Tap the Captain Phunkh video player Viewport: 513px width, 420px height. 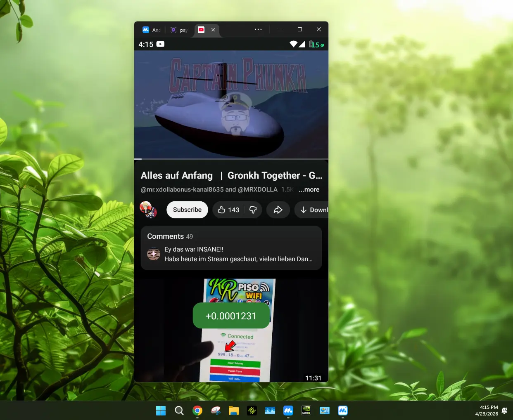pyautogui.click(x=231, y=104)
